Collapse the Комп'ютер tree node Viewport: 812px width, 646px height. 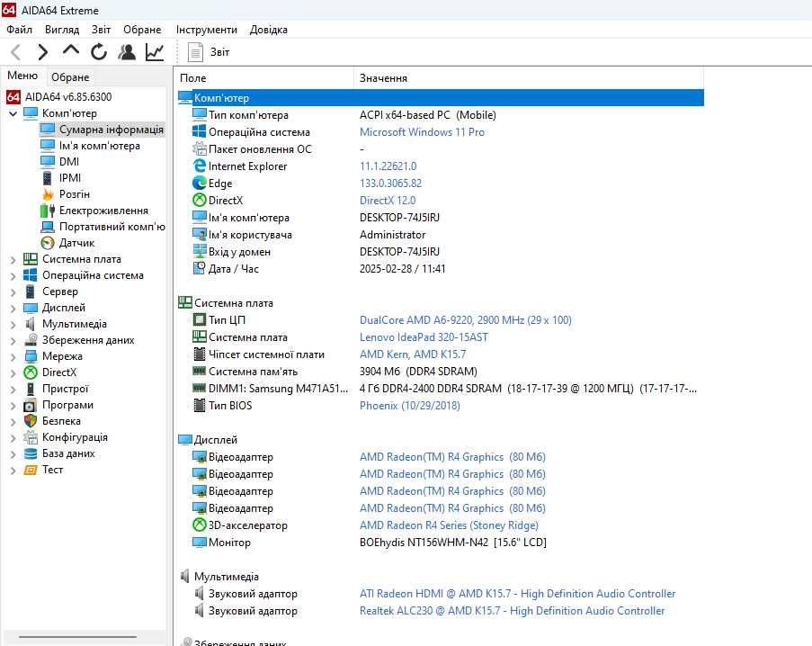click(13, 113)
